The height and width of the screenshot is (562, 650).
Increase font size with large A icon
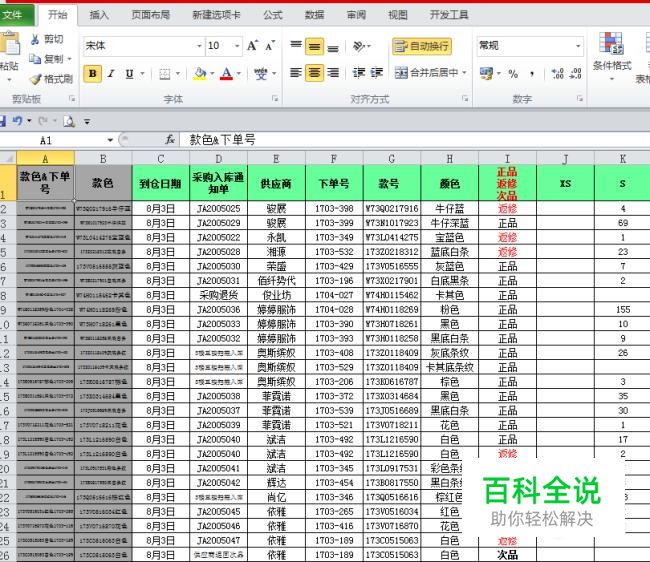click(252, 46)
